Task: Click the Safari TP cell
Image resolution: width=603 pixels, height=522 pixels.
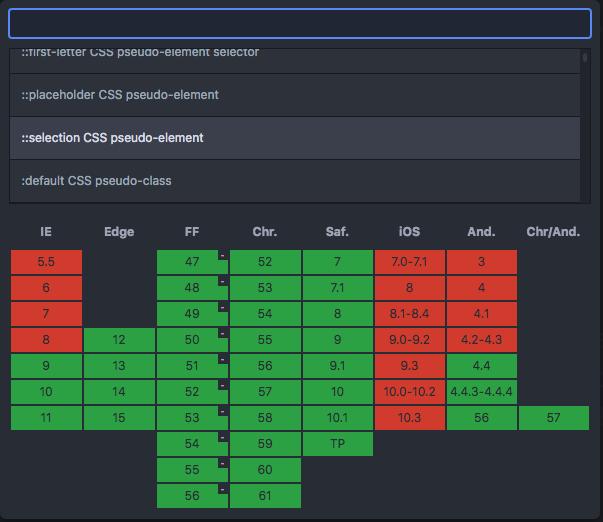Action: click(x=338, y=444)
